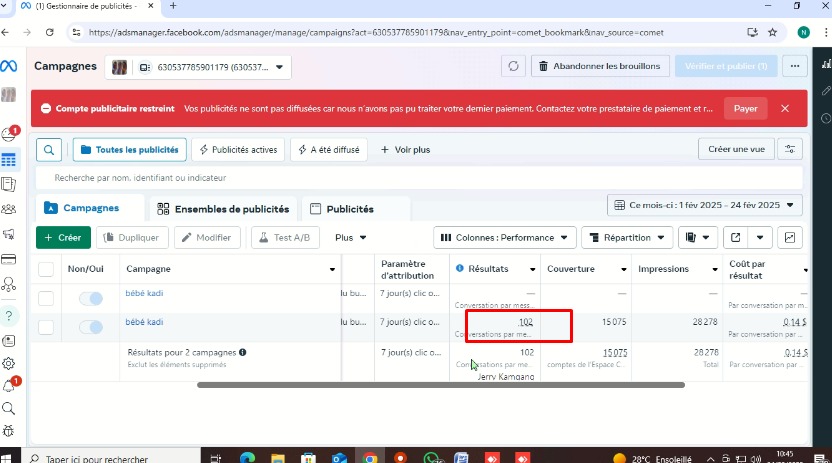Dismiss the red restricted account banner

(785, 108)
